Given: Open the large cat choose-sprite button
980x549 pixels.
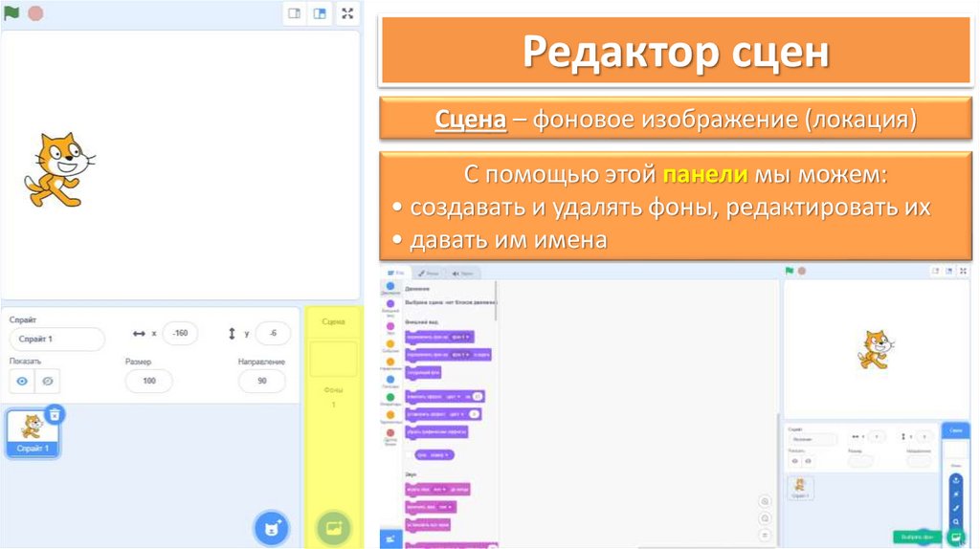Looking at the screenshot, I should click(x=271, y=528).
